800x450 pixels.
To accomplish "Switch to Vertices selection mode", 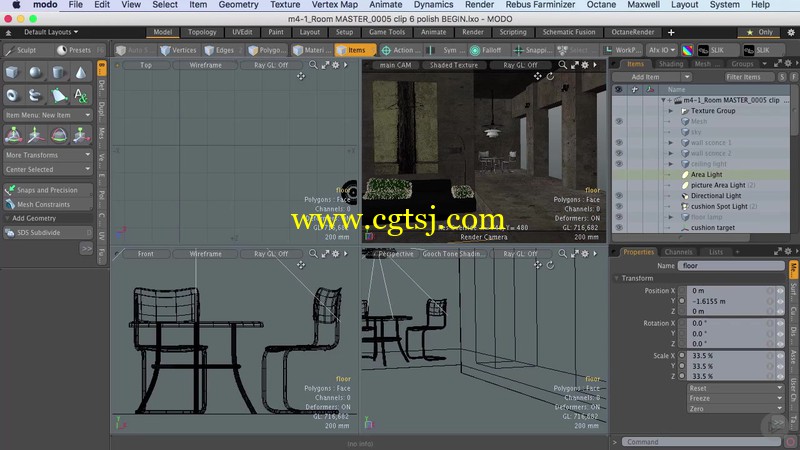I will [x=178, y=50].
